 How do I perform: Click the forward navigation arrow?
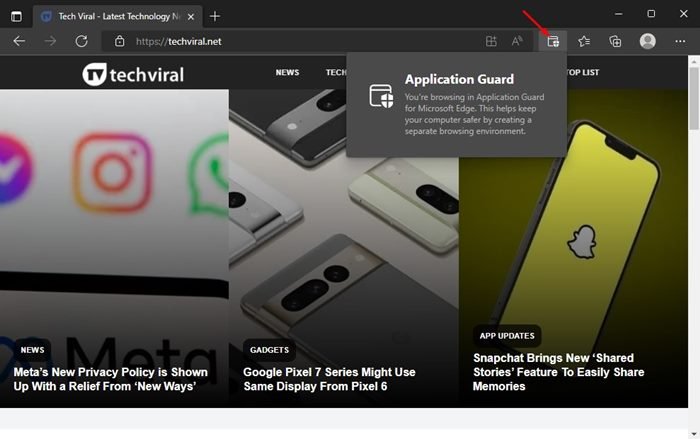[50, 42]
